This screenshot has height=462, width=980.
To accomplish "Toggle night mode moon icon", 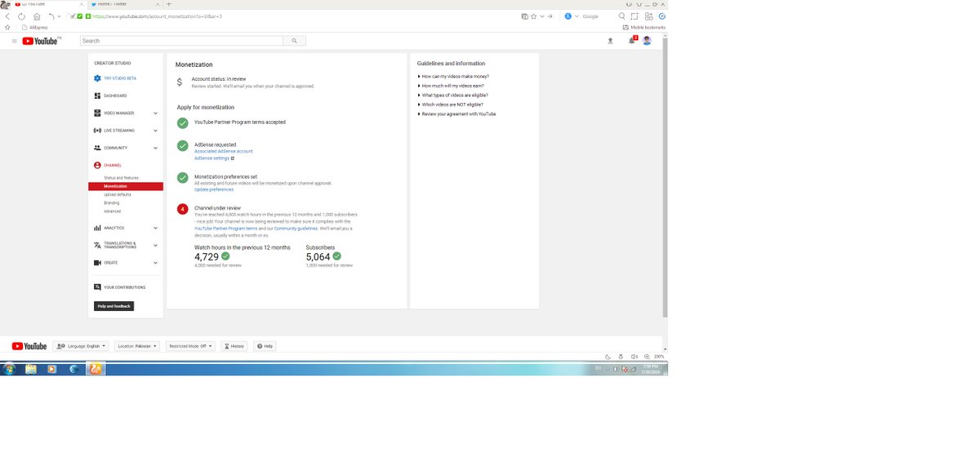I will pyautogui.click(x=608, y=357).
